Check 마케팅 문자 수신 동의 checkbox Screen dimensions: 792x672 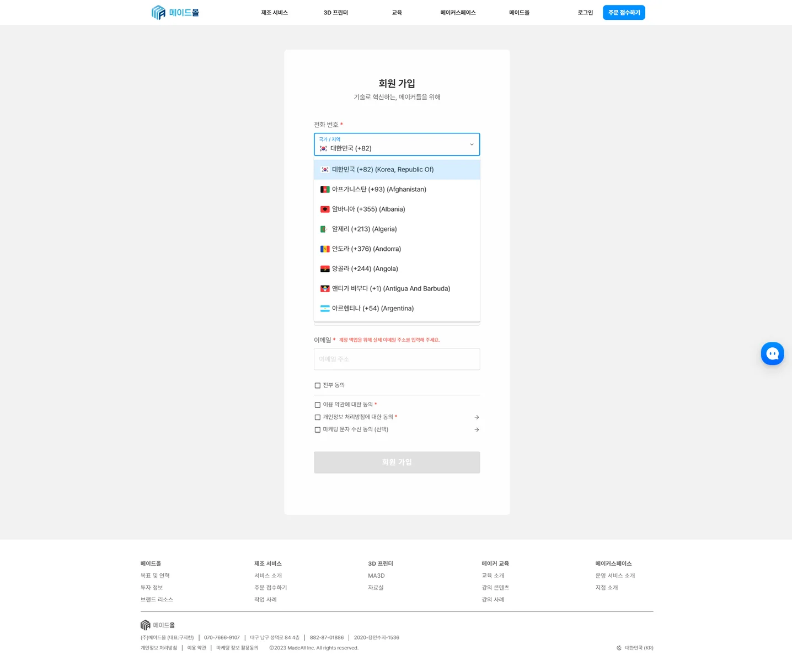click(318, 429)
